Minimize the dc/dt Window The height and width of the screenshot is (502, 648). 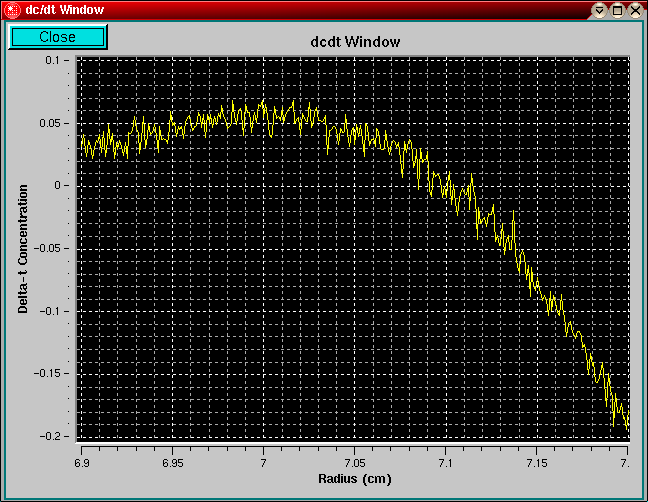(599, 10)
